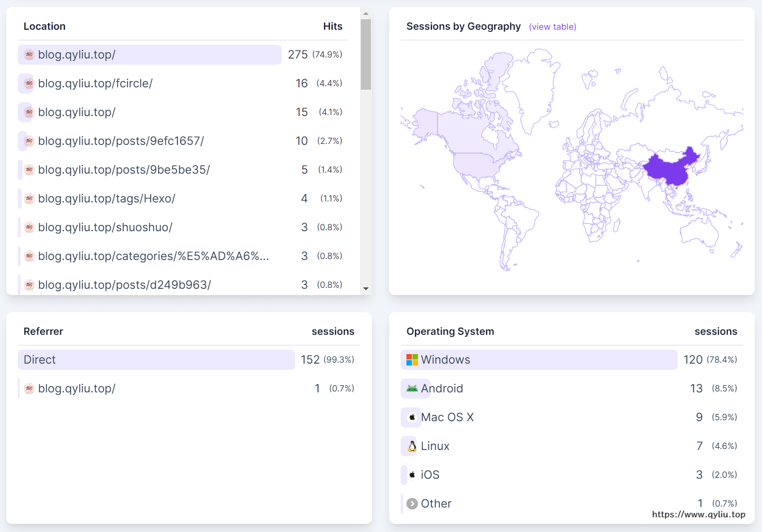Click the favicon next to blog.qyliu.top/shuoshuo/
The image size is (762, 532).
pos(29,227)
